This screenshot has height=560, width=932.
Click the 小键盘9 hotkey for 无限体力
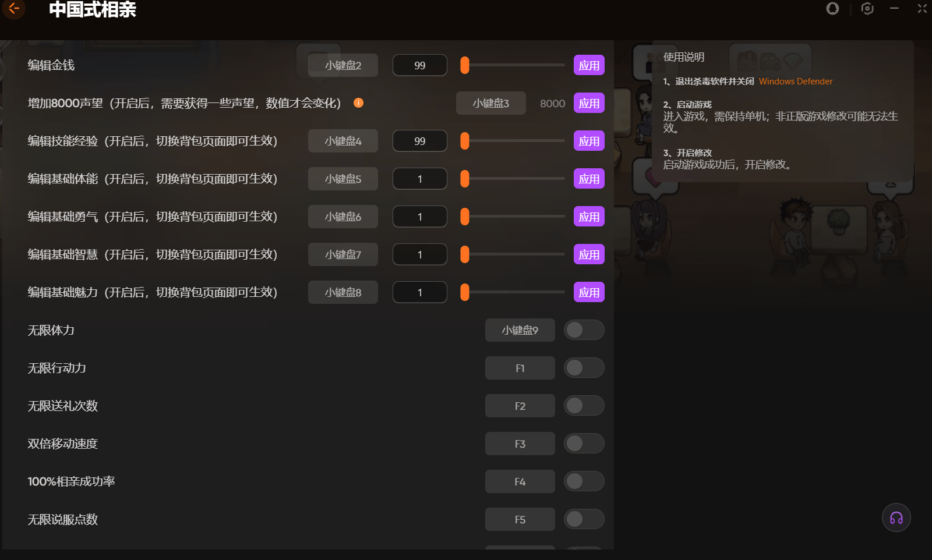click(x=520, y=330)
